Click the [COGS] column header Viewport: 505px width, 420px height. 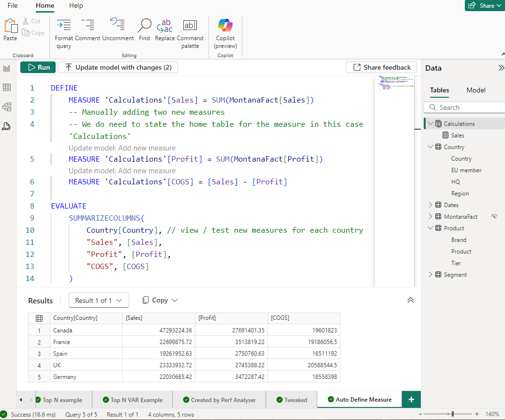(304, 318)
